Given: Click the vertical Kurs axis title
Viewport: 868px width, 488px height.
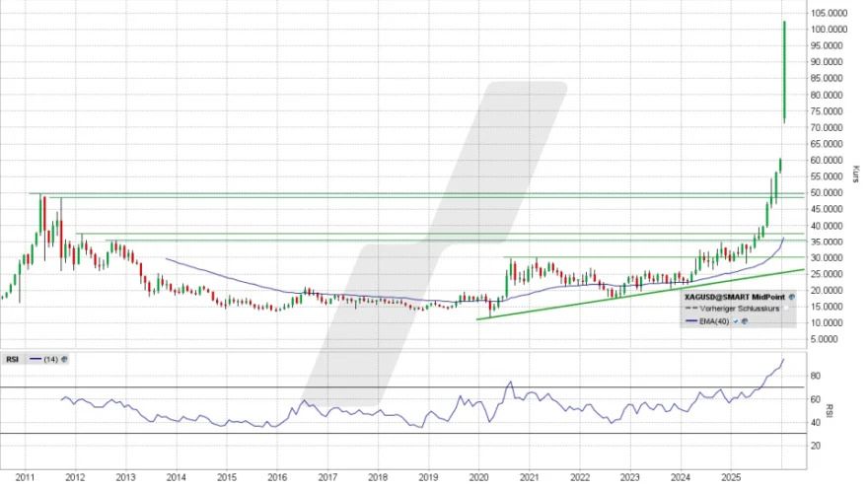Looking at the screenshot, I should [x=854, y=173].
